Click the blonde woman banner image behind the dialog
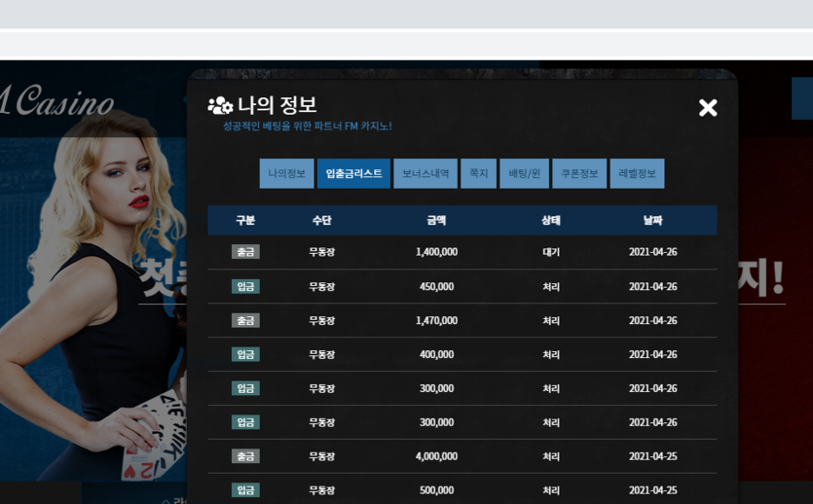The image size is (813, 504). (93, 295)
